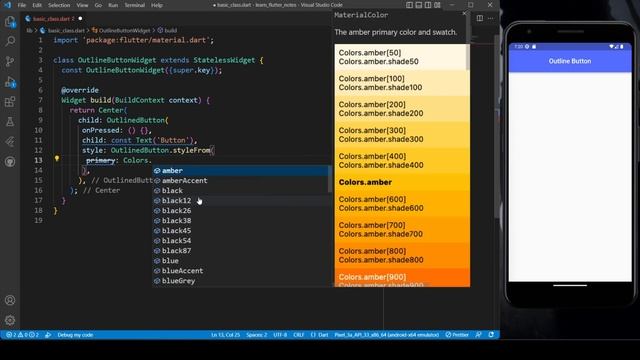Open the Extensions view
640x360 pixels.
[10, 102]
